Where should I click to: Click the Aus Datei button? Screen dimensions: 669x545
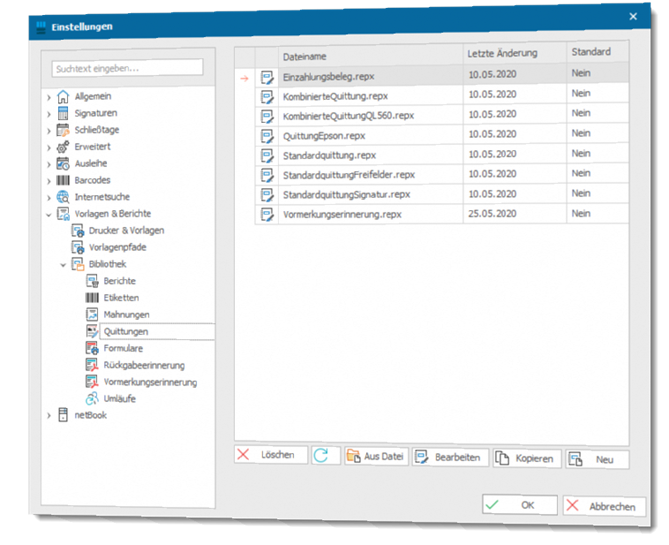[376, 456]
